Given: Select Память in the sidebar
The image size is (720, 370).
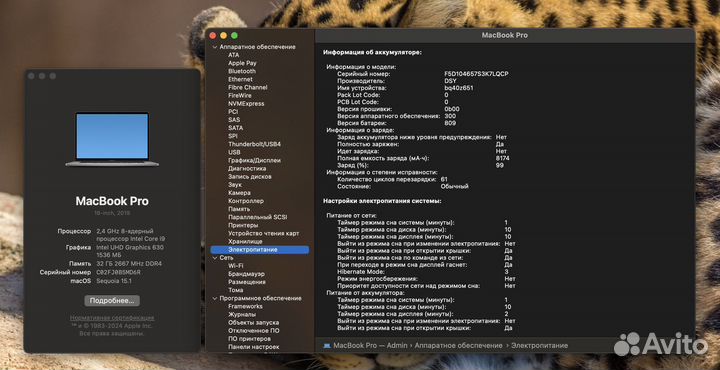Looking at the screenshot, I should (239, 209).
